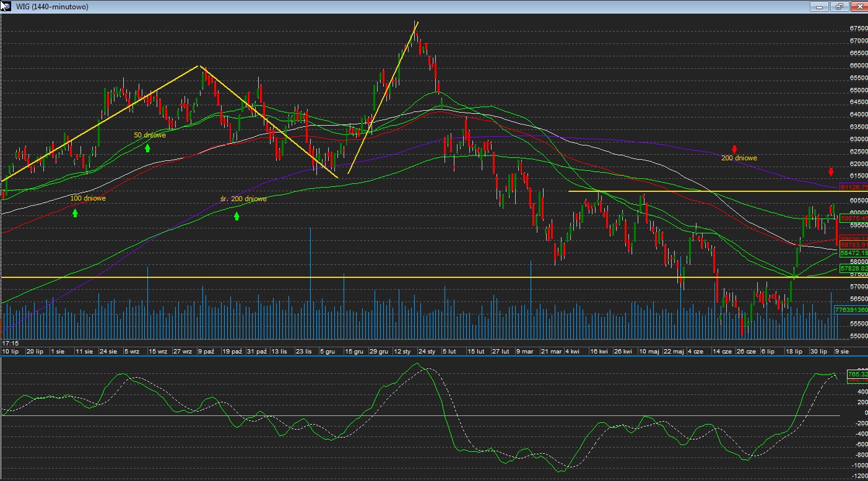Click the purple-bordered 61126.75 price tag

[854, 187]
